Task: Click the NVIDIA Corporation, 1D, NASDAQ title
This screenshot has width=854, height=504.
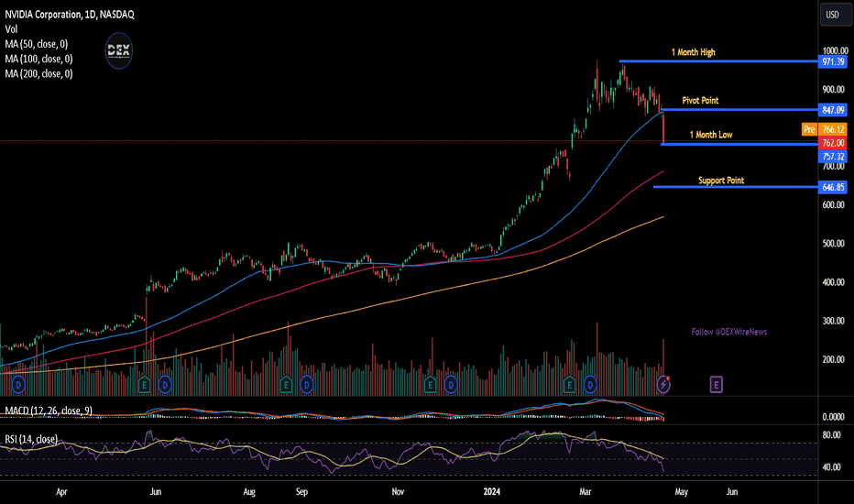Action: pyautogui.click(x=70, y=15)
